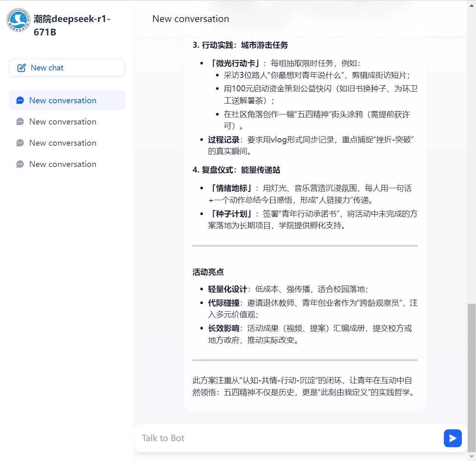Select the highlighted New conversation entry
476x461 pixels.
point(63,101)
